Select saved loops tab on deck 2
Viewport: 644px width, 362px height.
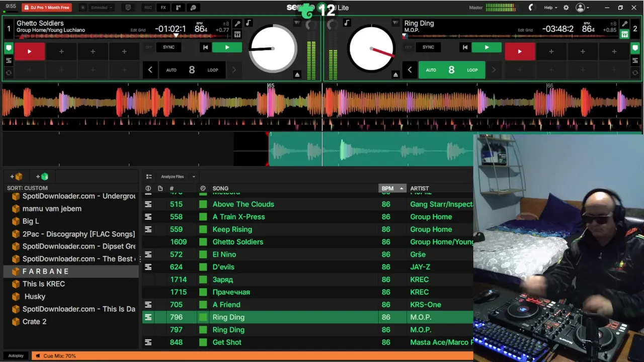coord(635,60)
